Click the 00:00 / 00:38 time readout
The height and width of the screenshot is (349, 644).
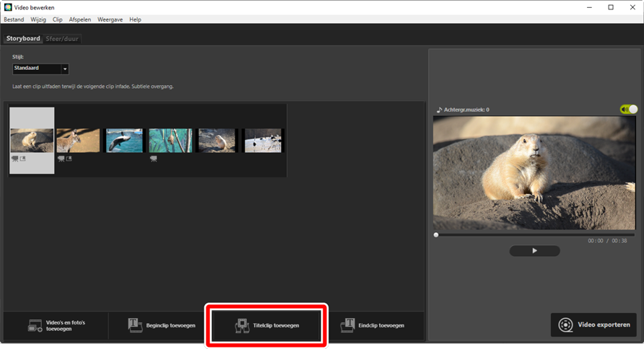click(607, 241)
